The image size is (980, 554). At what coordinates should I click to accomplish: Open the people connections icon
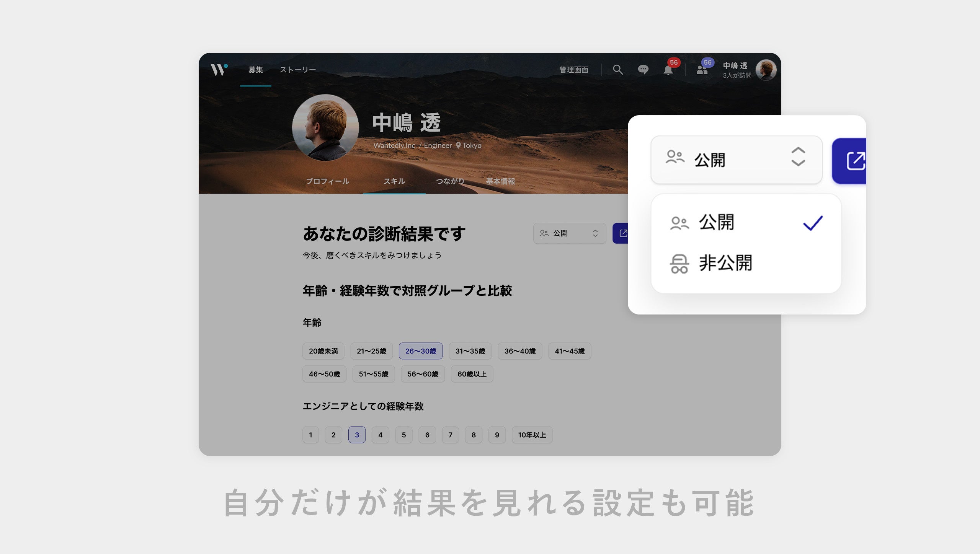pos(702,70)
